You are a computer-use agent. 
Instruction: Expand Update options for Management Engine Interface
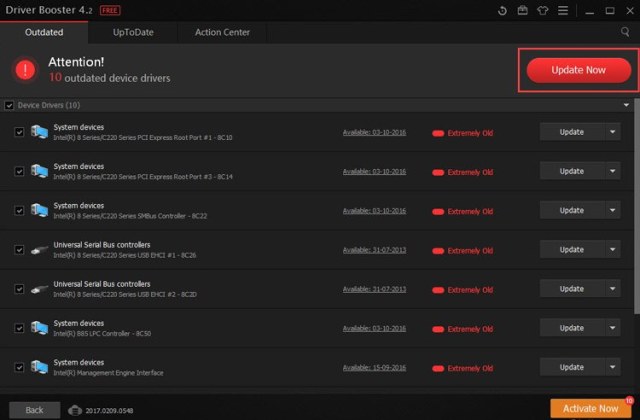[x=612, y=366]
